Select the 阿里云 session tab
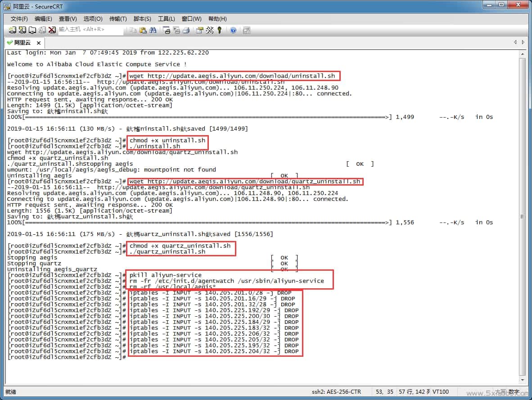The width and height of the screenshot is (532, 400). coord(22,43)
